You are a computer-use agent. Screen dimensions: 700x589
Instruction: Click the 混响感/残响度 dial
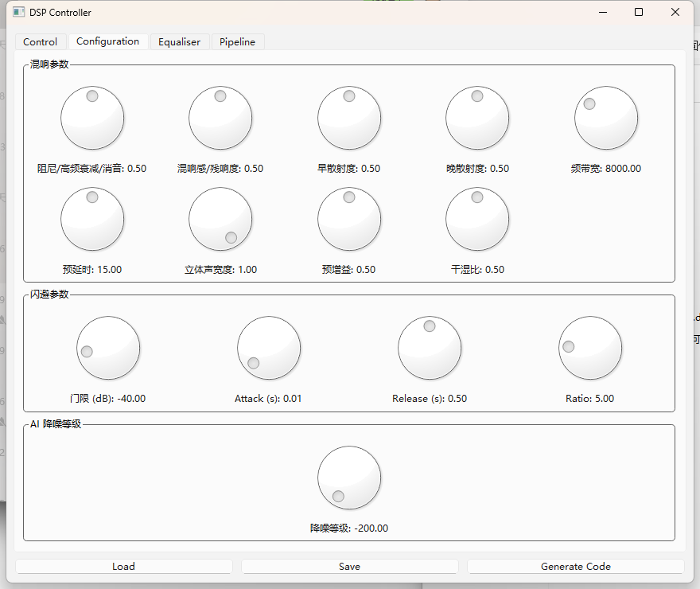[220, 118]
